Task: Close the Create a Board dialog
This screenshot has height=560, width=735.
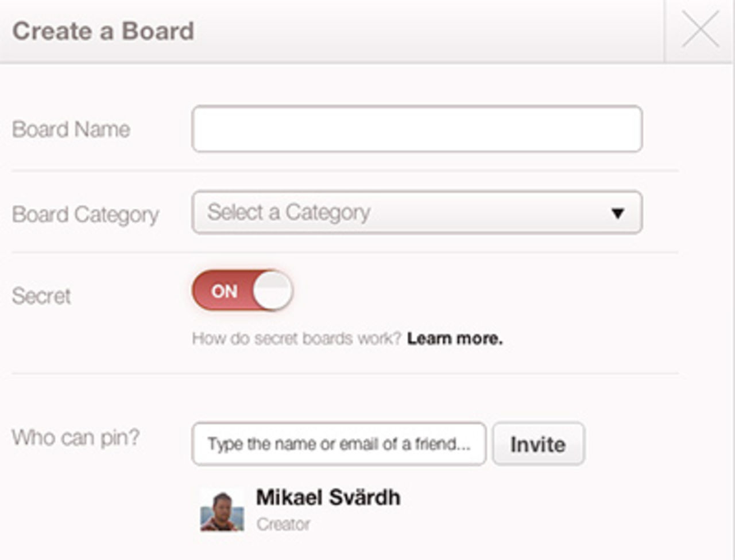Action: 700,30
